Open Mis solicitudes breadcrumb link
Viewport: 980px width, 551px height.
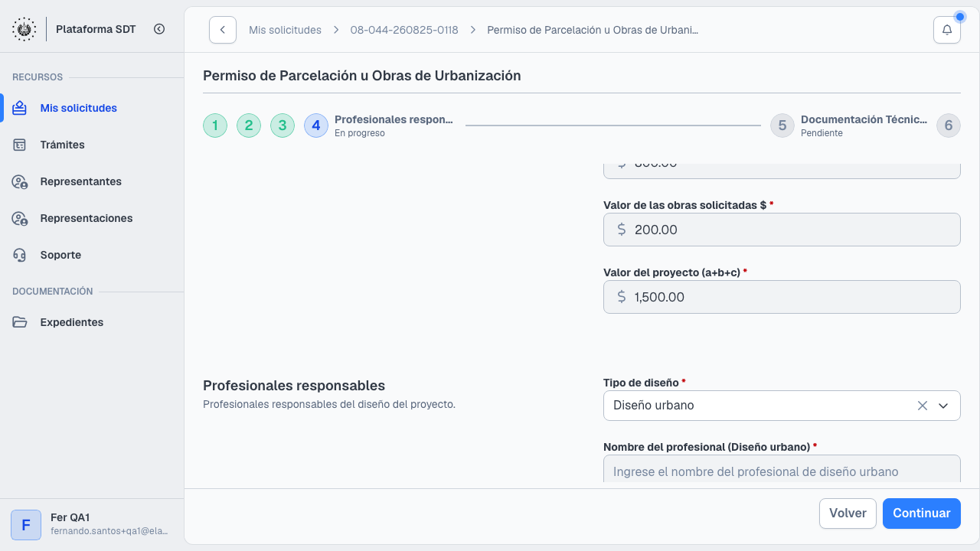coord(285,30)
